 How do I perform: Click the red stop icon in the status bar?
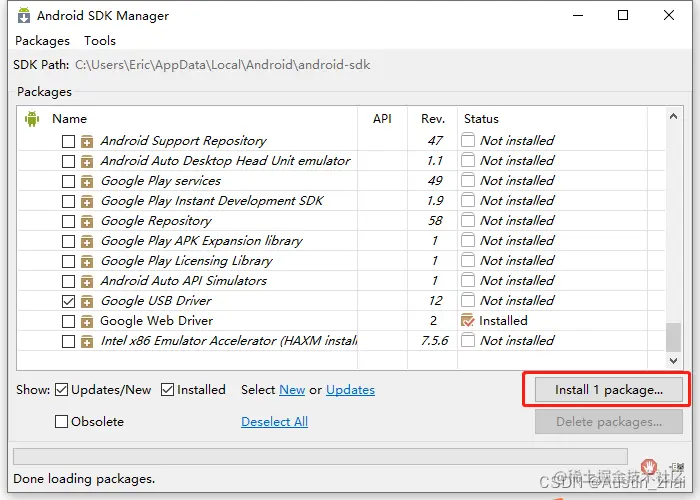point(649,467)
